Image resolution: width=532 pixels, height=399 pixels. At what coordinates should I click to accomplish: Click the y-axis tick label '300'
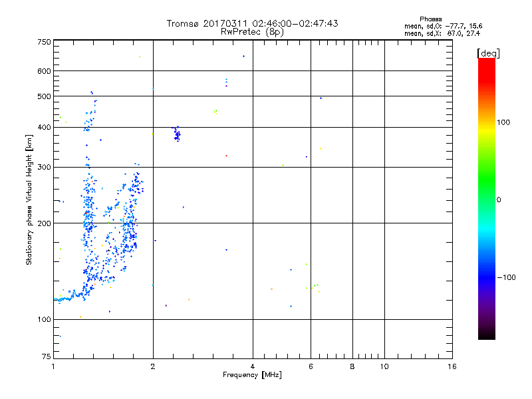[44, 168]
